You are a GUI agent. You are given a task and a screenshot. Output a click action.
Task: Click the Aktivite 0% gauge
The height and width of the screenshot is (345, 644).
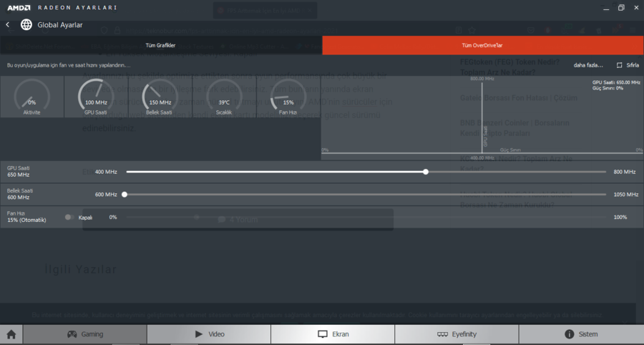pos(32,97)
